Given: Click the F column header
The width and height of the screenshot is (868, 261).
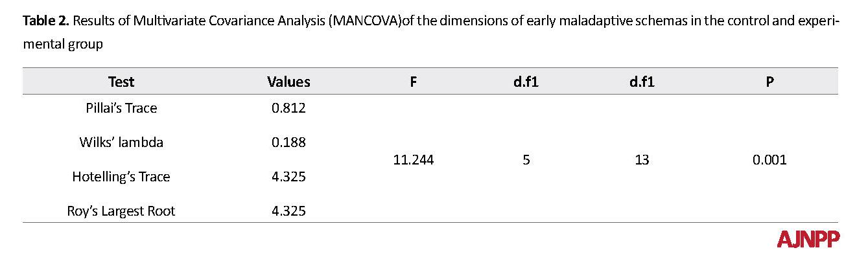Looking at the screenshot, I should (x=413, y=82).
